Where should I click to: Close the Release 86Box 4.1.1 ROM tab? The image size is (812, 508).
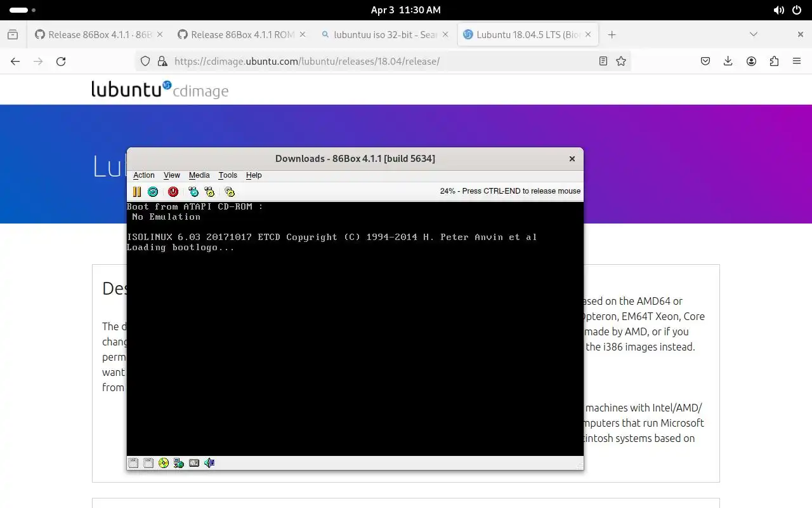(302, 35)
